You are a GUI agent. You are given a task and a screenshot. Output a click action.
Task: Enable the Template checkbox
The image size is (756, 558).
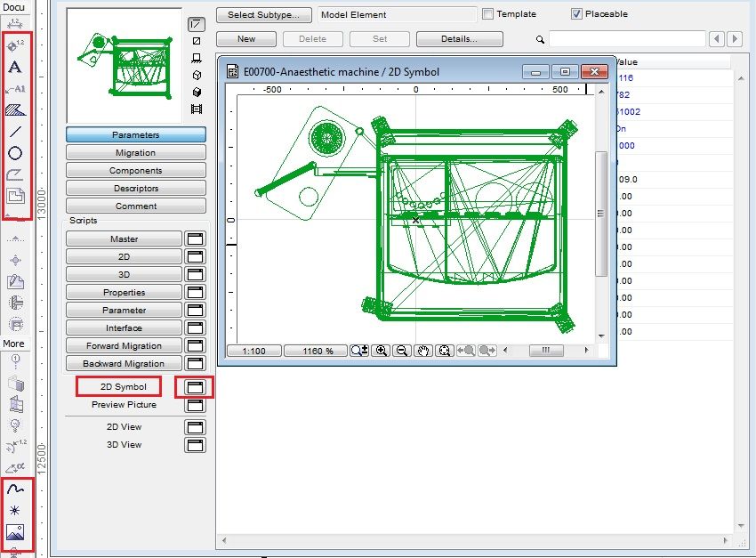[487, 13]
